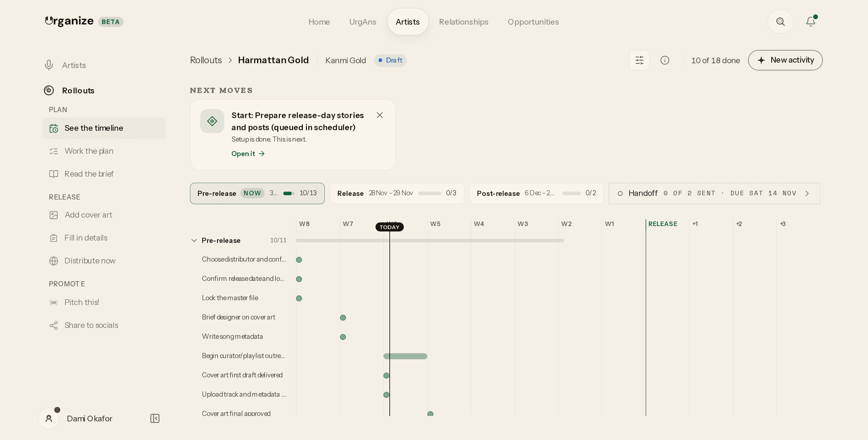Click the Lock the master file milestone dot

pyautogui.click(x=299, y=298)
